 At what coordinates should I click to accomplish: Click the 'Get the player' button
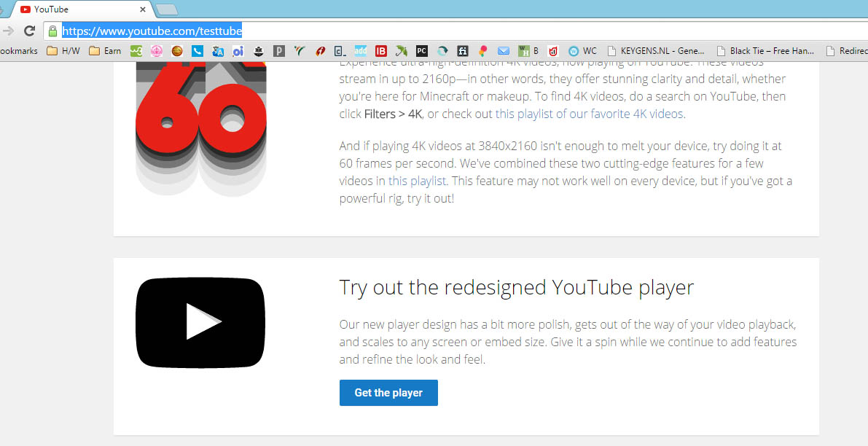[x=388, y=393]
